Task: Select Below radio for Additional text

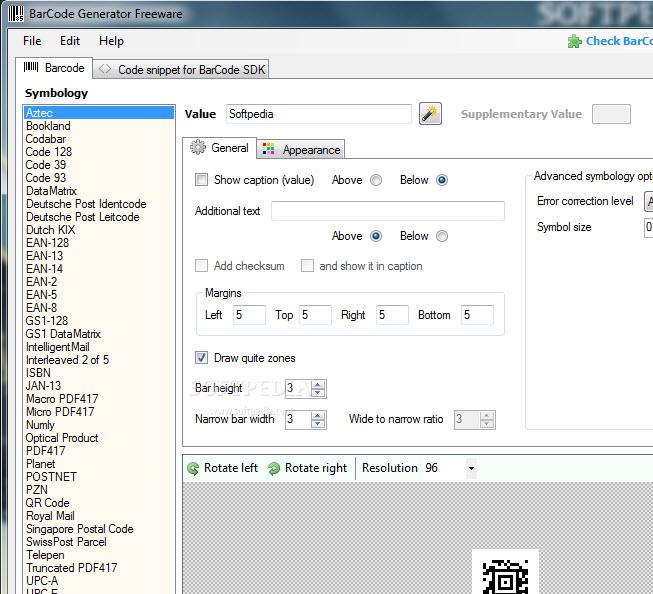Action: pos(442,237)
